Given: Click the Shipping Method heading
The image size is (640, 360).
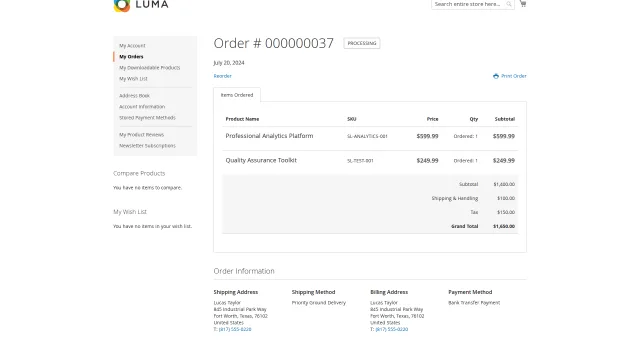Looking at the screenshot, I should (x=313, y=292).
